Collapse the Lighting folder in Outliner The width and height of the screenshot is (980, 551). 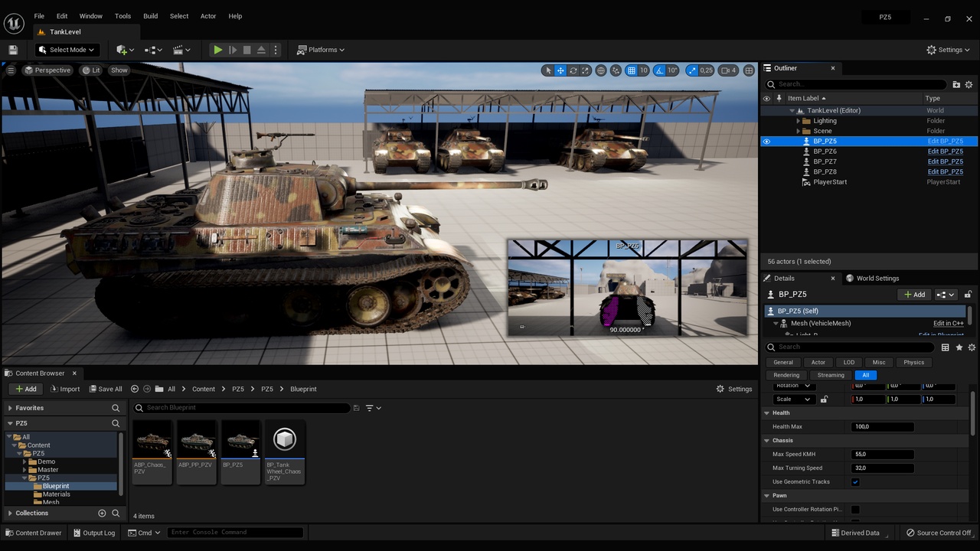[798, 121]
